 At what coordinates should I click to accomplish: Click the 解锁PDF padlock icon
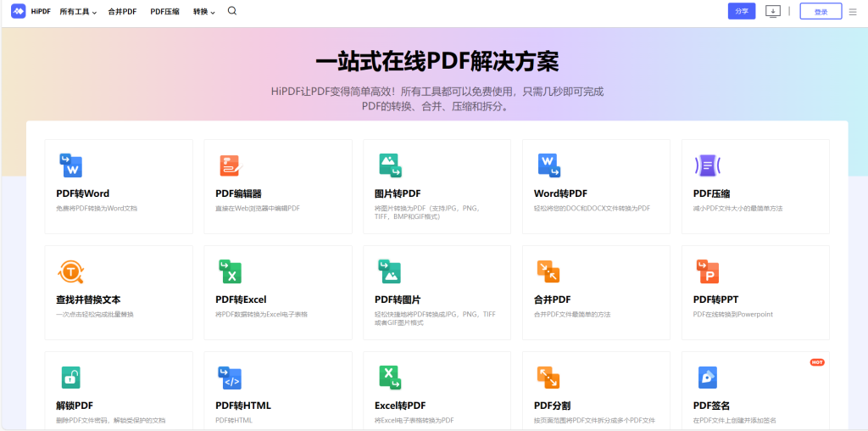(x=70, y=378)
